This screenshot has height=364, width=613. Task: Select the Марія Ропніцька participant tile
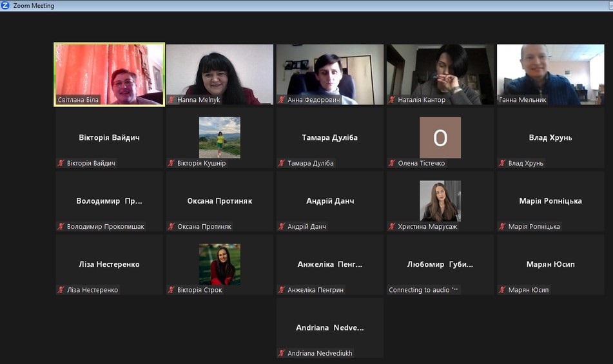pos(550,201)
